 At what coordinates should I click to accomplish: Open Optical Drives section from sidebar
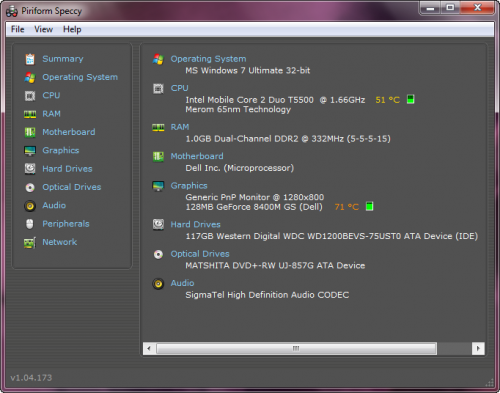(72, 187)
